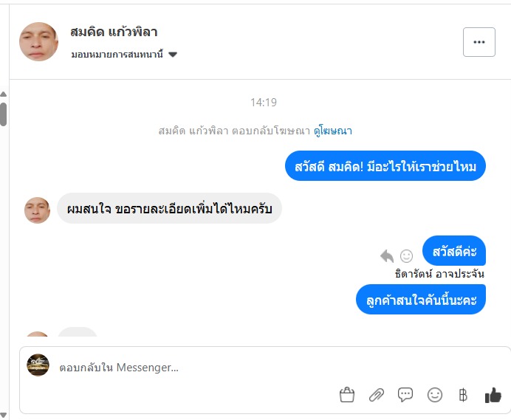Click the ผมสนใจ ขอรายละเอียด message bubble
511x420 pixels.
pos(169,209)
